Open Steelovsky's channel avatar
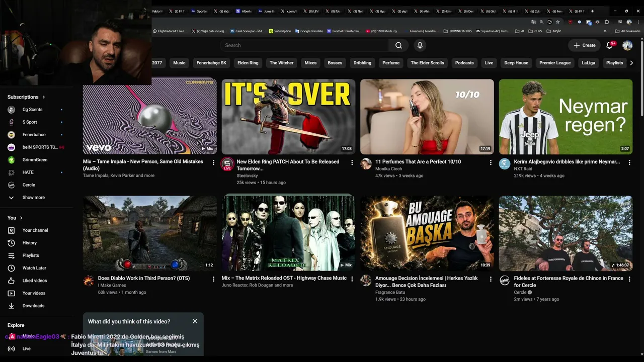The image size is (644, 362). [227, 164]
